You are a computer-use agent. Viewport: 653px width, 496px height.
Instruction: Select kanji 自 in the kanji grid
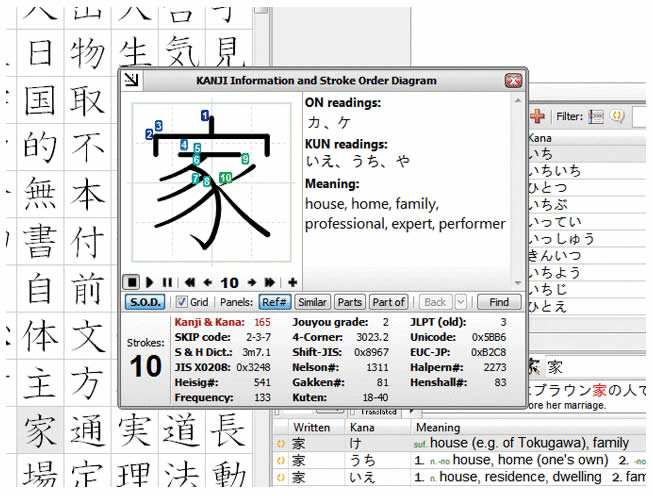pyautogui.click(x=40, y=289)
